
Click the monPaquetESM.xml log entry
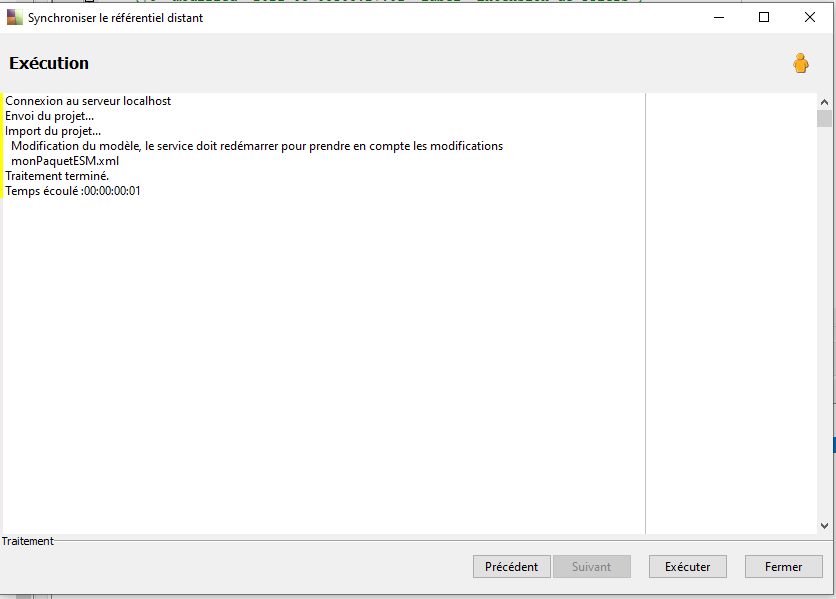tap(65, 161)
